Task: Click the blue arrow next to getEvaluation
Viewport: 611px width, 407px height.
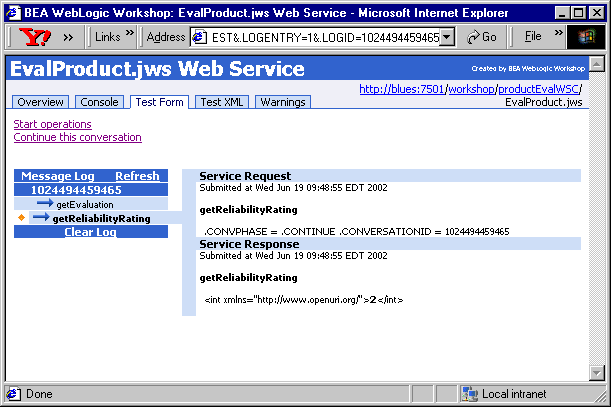Action: (45, 203)
